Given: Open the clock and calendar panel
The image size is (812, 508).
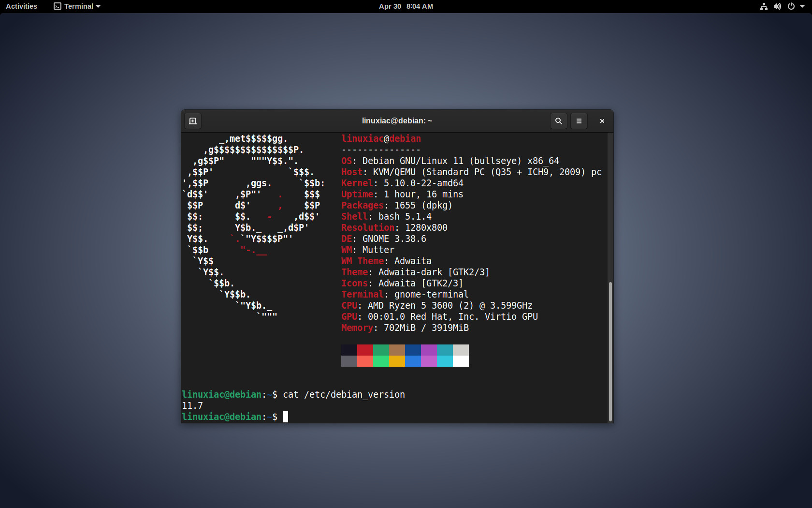Looking at the screenshot, I should pos(406,6).
